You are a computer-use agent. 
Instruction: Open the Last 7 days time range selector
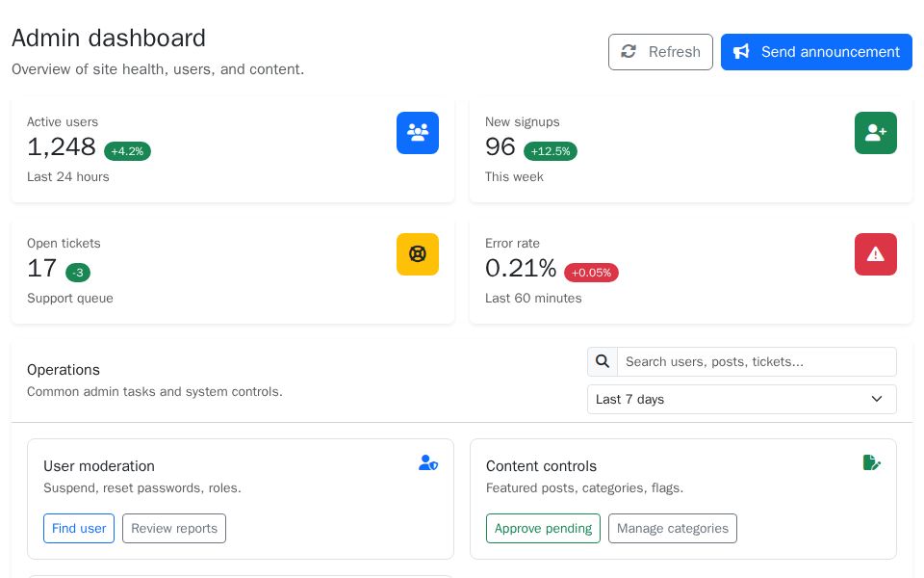[x=742, y=399]
